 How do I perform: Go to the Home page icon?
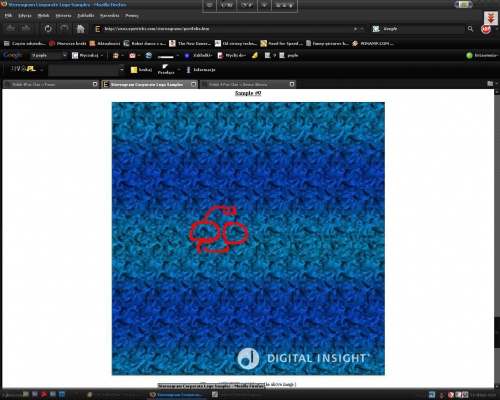point(81,29)
